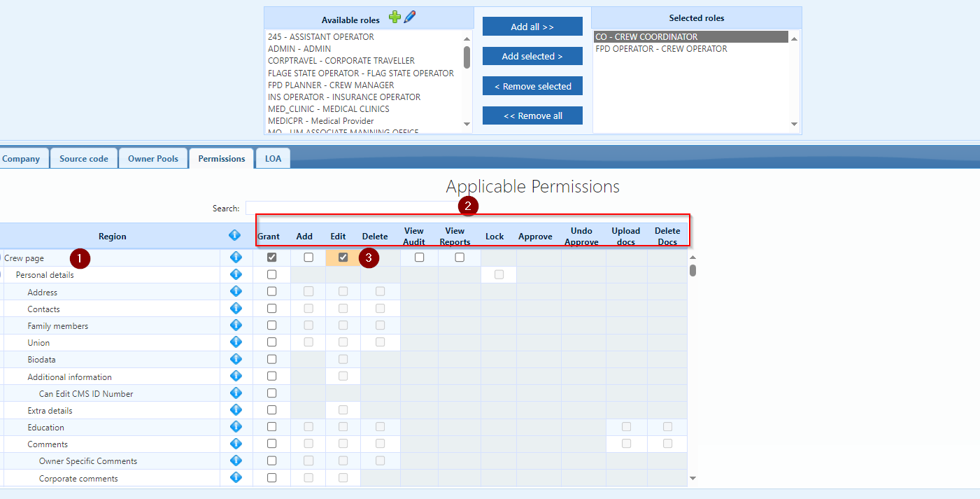Switch to the LOA tab

(x=273, y=159)
